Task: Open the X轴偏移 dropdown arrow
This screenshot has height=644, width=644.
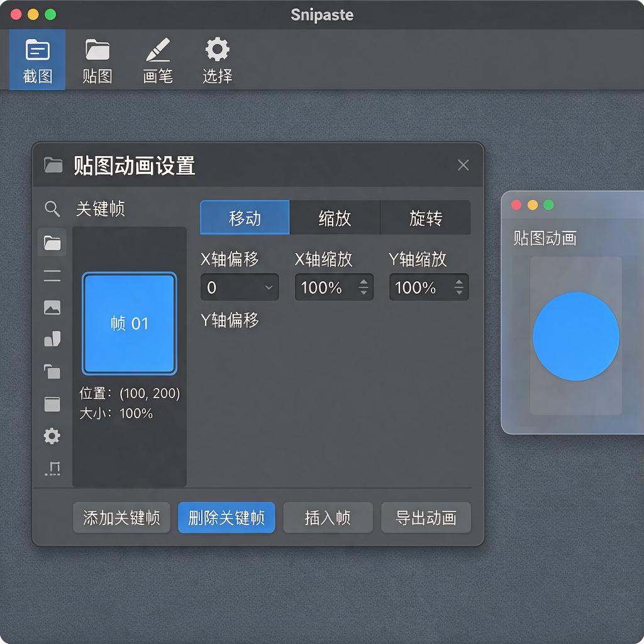Action: click(269, 287)
